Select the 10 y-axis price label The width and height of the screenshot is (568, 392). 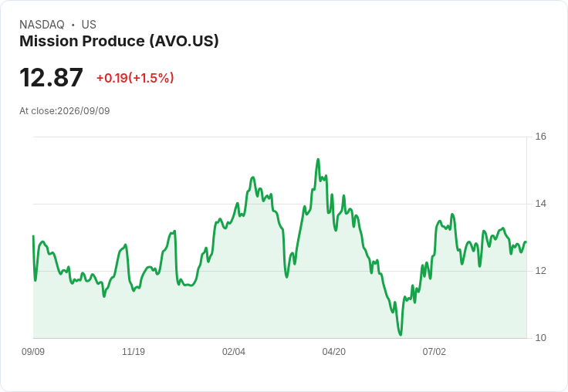tap(541, 338)
